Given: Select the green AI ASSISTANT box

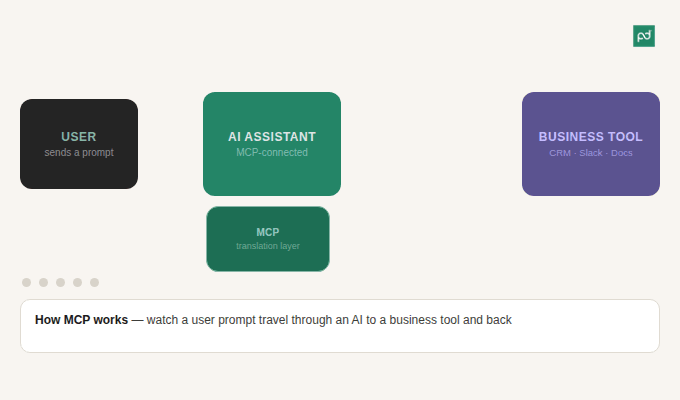Looking at the screenshot, I should 272,144.
